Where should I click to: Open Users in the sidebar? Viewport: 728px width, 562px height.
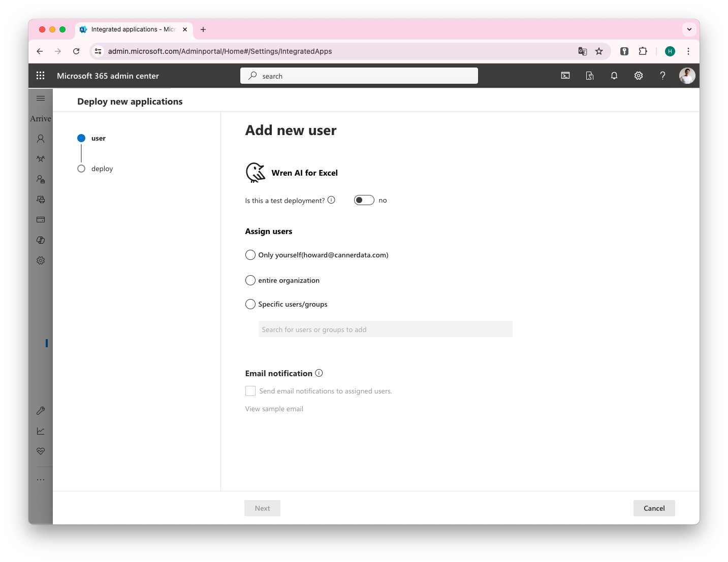coord(41,139)
